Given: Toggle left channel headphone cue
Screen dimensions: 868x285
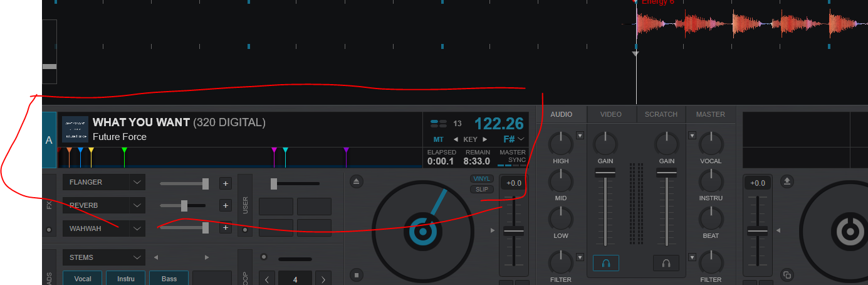Looking at the screenshot, I should [605, 263].
